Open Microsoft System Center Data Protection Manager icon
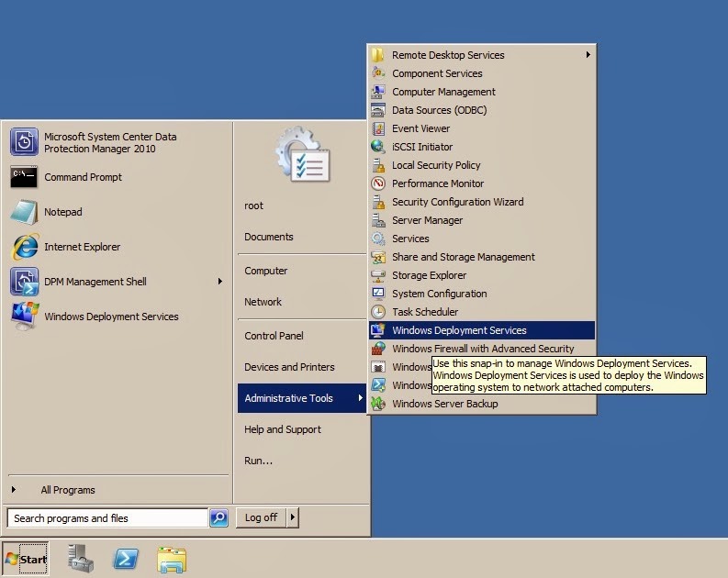This screenshot has height=578, width=728. [x=24, y=142]
